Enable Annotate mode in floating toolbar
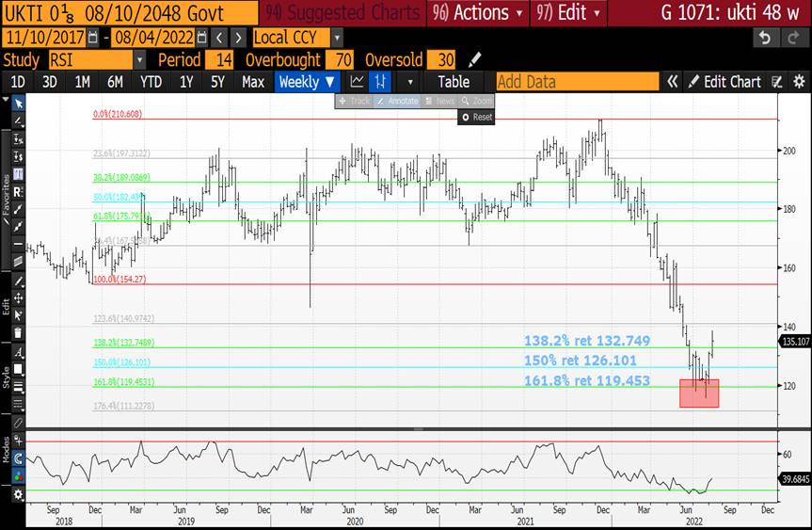 click(x=398, y=101)
